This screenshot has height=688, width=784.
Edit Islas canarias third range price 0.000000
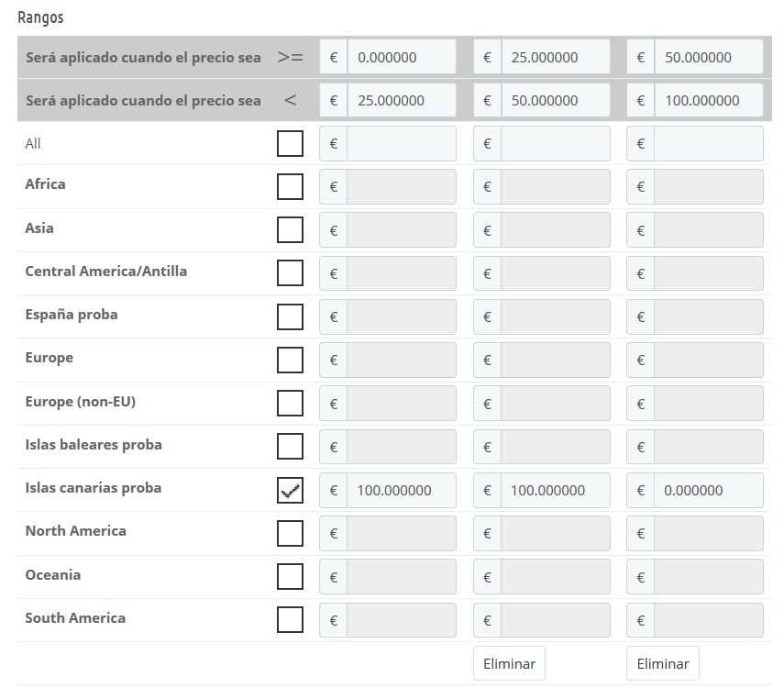click(708, 491)
